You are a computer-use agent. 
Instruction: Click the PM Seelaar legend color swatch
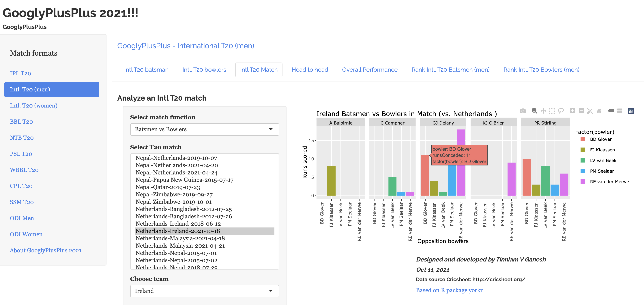point(583,171)
